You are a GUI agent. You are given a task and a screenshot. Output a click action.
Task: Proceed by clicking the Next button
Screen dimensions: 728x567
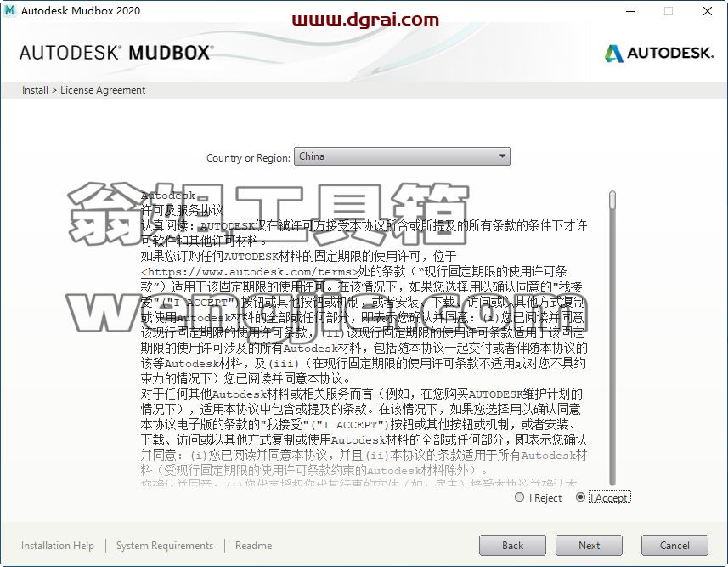590,545
